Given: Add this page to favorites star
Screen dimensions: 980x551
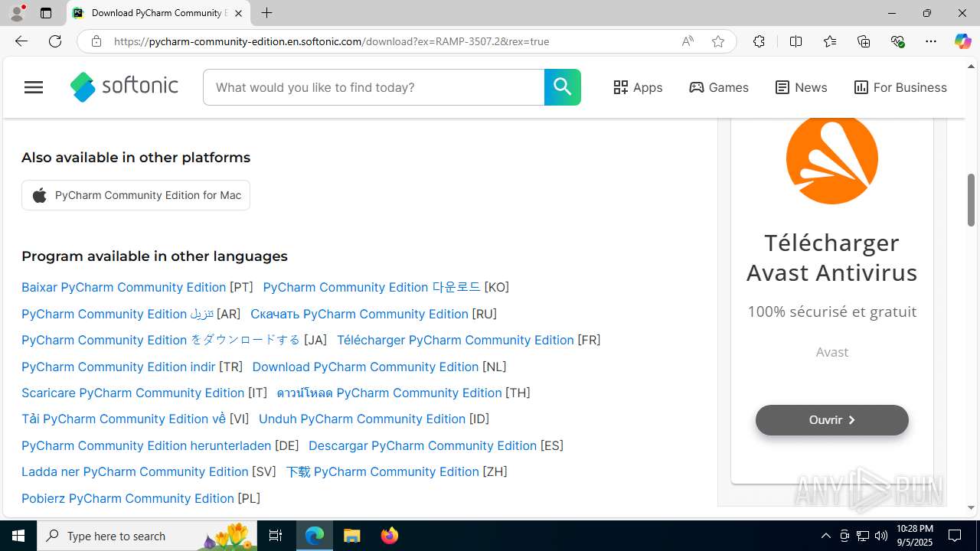Looking at the screenshot, I should coord(718,41).
